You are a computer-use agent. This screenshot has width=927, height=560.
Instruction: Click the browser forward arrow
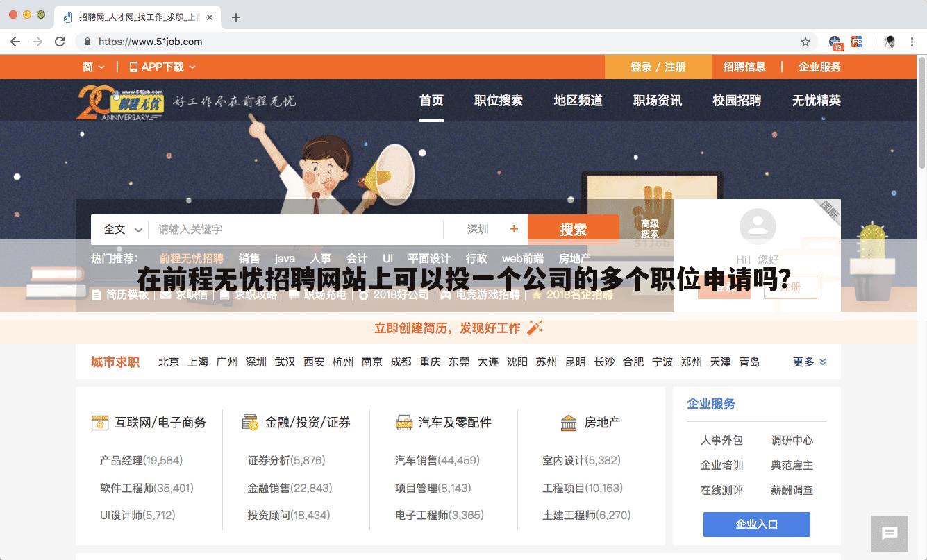pyautogui.click(x=37, y=42)
